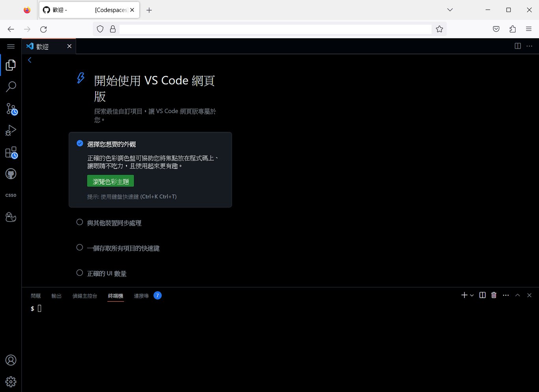The image size is (539, 392).
Task: Kill the terminal with the trash icon
Action: coord(494,295)
